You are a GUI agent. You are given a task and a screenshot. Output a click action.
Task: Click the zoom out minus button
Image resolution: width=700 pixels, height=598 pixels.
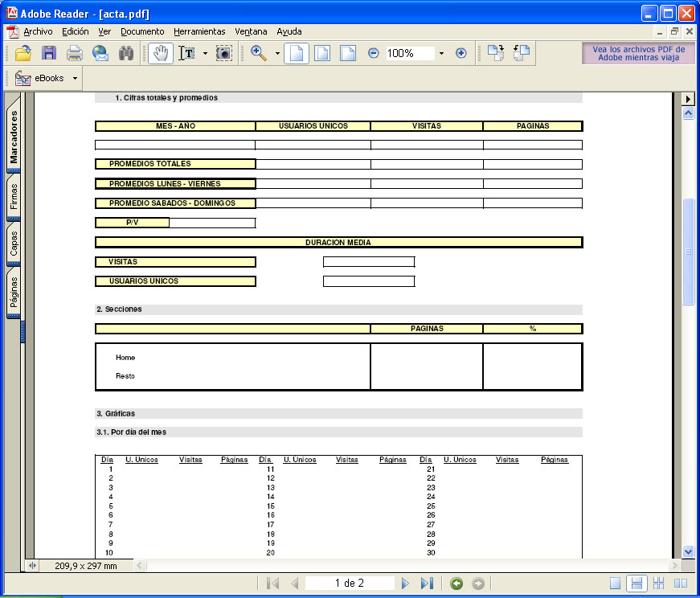tap(374, 53)
